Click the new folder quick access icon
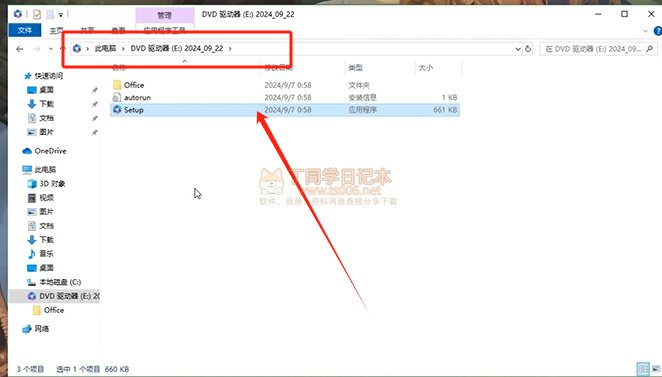This screenshot has height=377, width=662. 50,14
